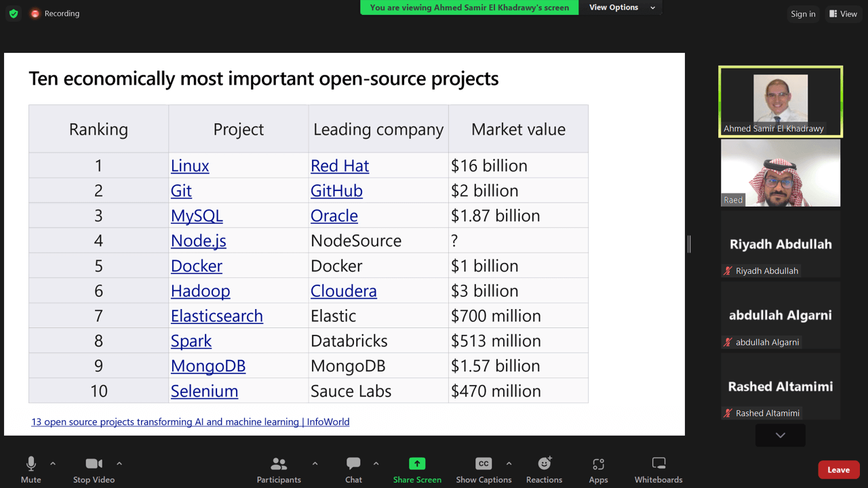Click the Leave button

point(838,469)
